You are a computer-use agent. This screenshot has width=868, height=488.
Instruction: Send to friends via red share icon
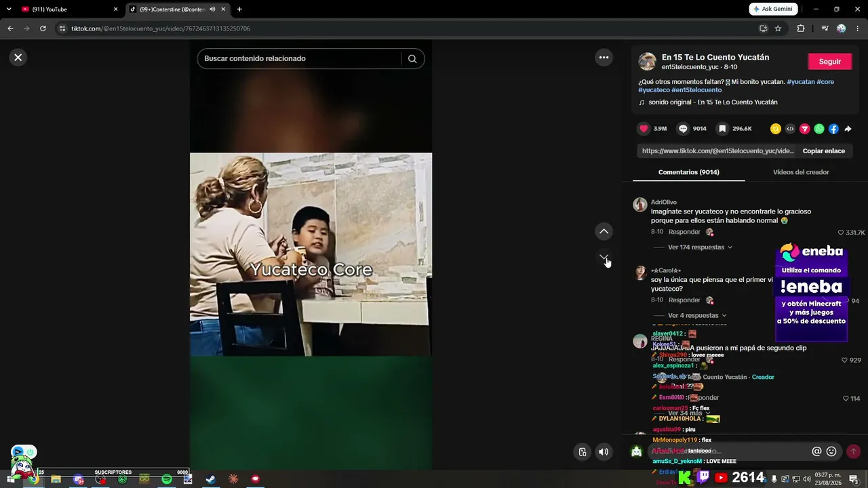point(805,129)
